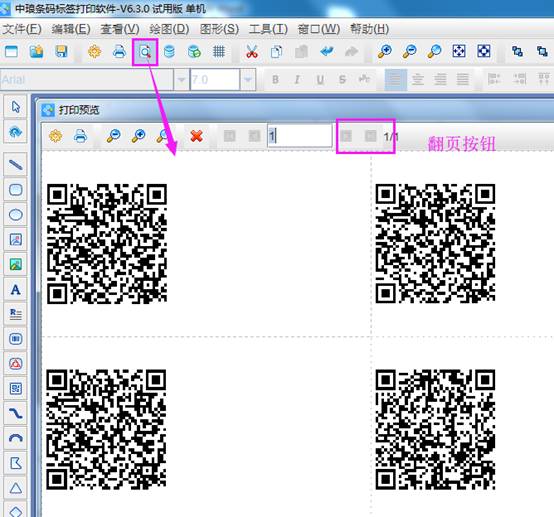Open preview window settings gear icon
The height and width of the screenshot is (517, 554).
55,136
